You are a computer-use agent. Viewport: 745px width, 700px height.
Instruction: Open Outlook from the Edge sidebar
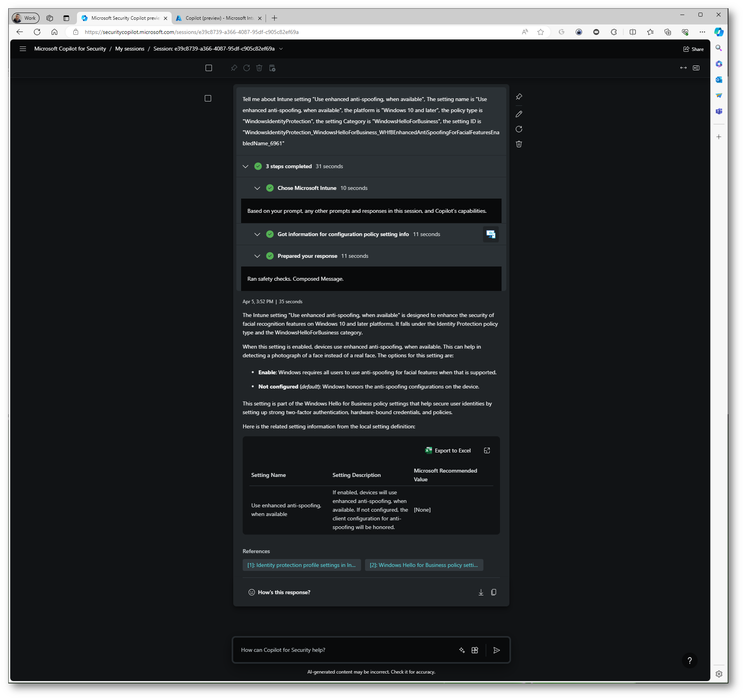click(x=719, y=80)
